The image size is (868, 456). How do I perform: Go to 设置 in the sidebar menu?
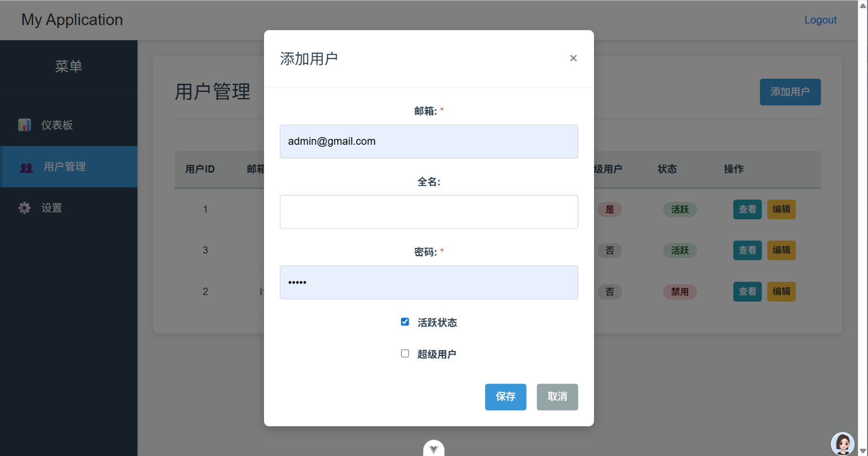[x=52, y=208]
